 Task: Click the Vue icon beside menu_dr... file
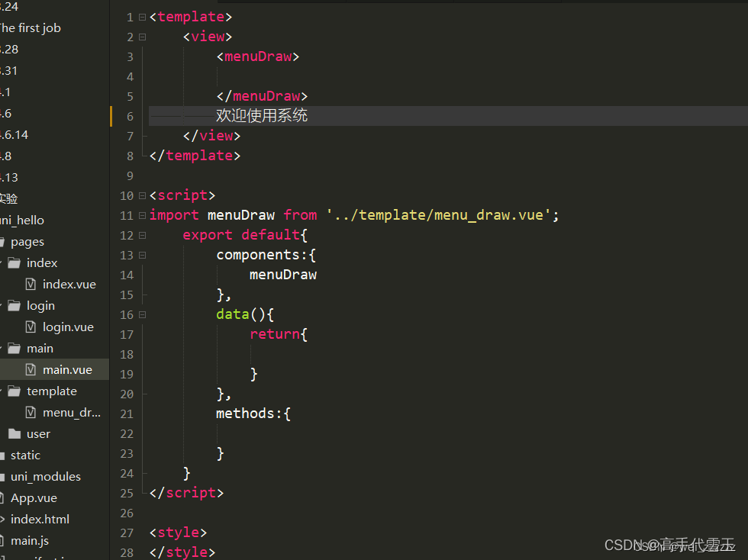point(31,412)
